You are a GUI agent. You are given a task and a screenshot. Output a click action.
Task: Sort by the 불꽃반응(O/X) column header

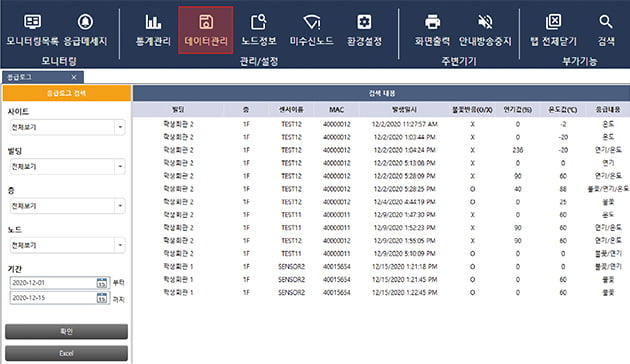472,109
